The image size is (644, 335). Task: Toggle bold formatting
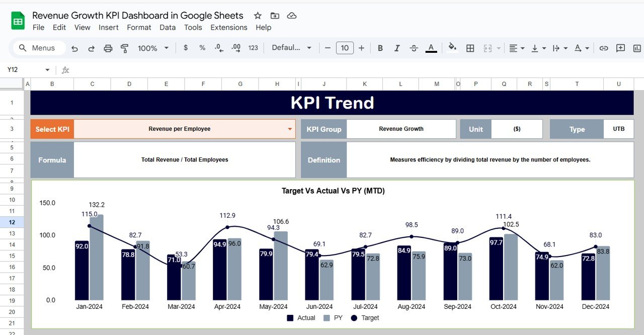[x=380, y=48]
